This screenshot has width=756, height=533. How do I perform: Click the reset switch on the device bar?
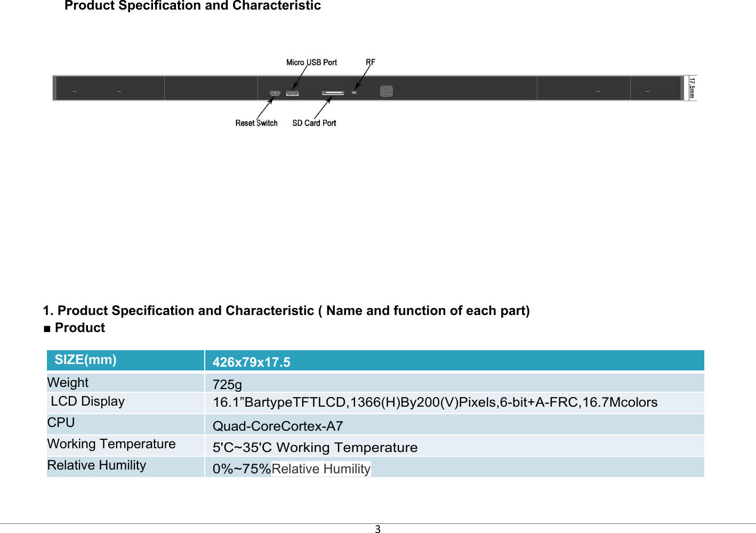click(275, 93)
